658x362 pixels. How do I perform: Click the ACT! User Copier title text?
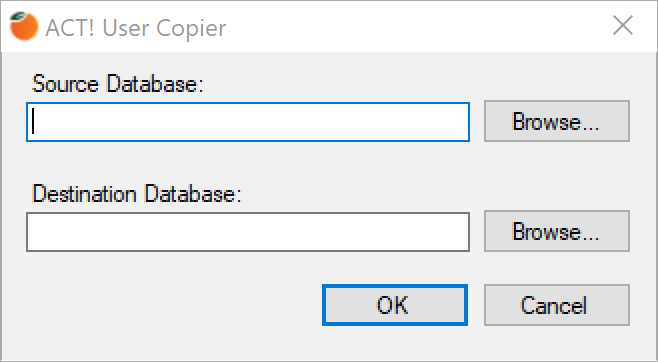pos(136,28)
